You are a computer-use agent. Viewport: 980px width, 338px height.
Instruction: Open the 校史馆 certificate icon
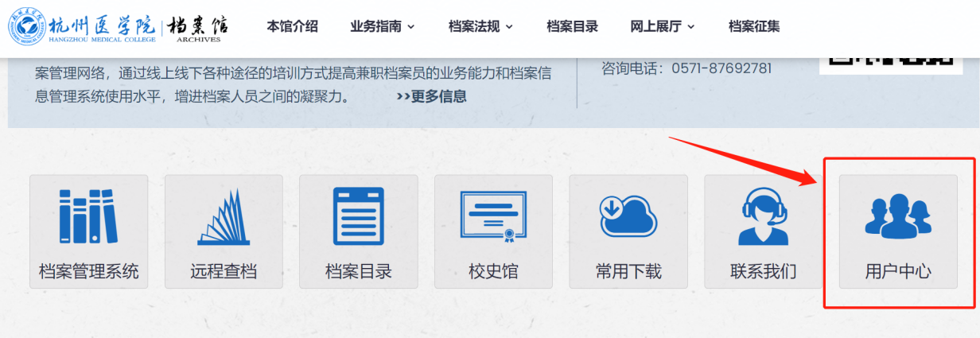(493, 216)
